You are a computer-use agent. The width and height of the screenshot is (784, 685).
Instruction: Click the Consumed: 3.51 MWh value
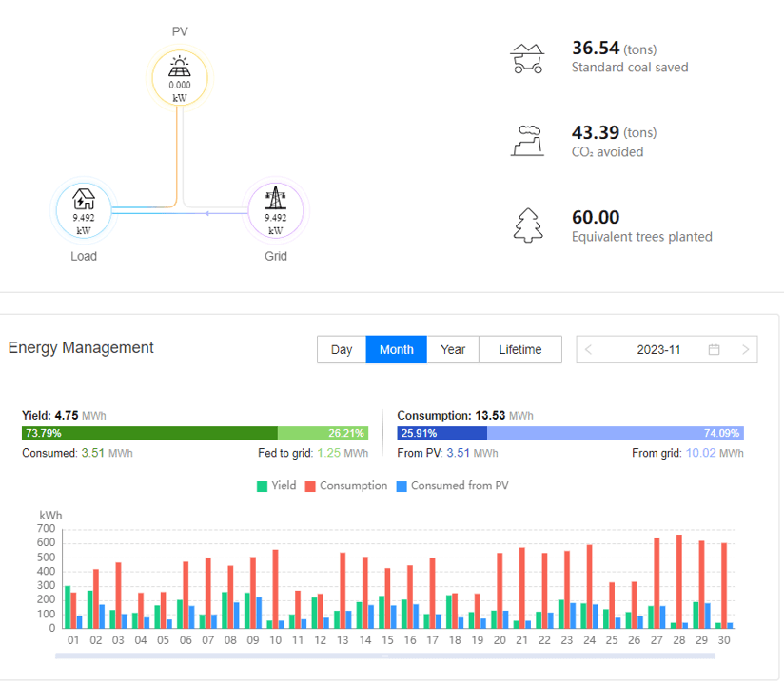(77, 453)
